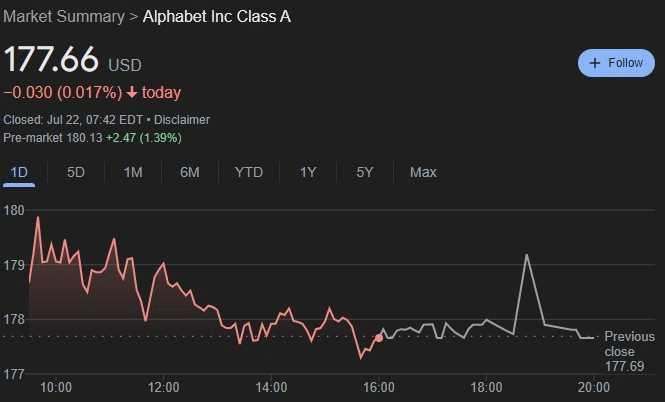Open the Disclaimer link
665x402 pixels.
(182, 120)
